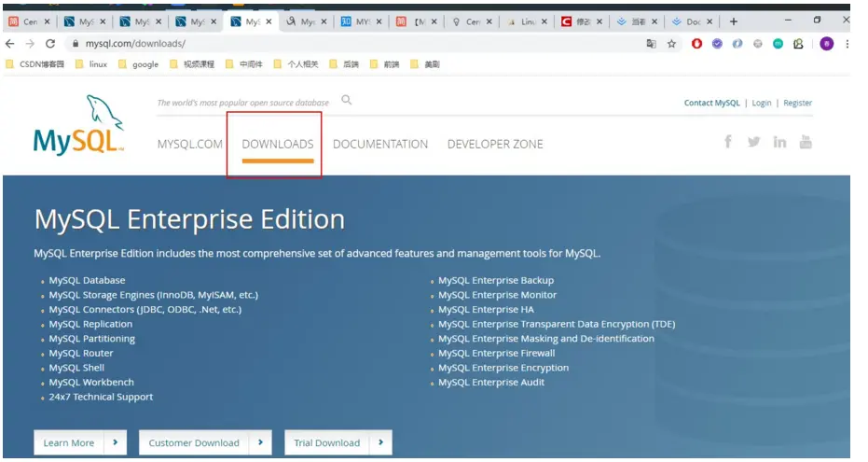Click the Register link
Image resolution: width=868 pixels, height=462 pixels.
click(x=798, y=103)
